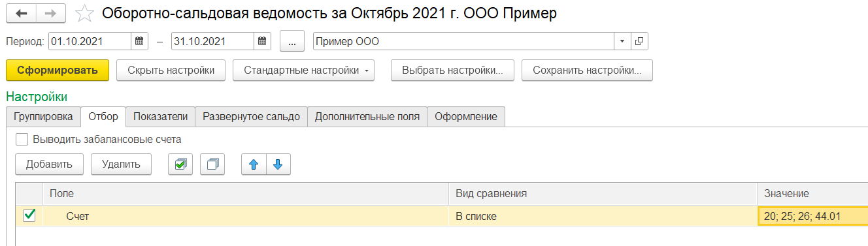The width and height of the screenshot is (868, 246).
Task: Click the Вид сравнения column header
Action: [x=603, y=194]
